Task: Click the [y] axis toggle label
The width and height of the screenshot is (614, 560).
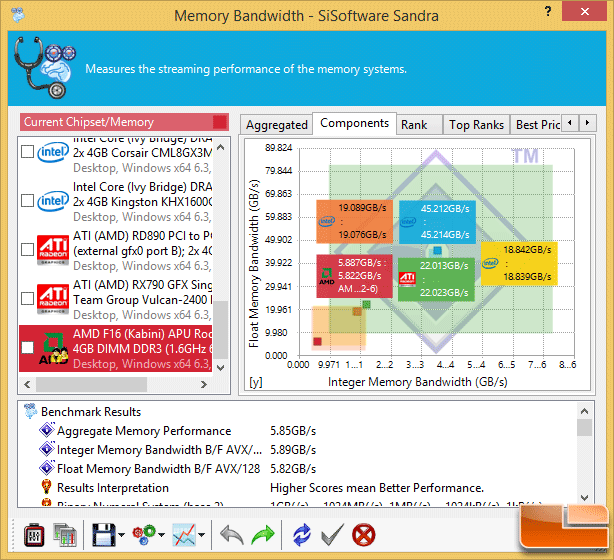Action: click(x=256, y=382)
